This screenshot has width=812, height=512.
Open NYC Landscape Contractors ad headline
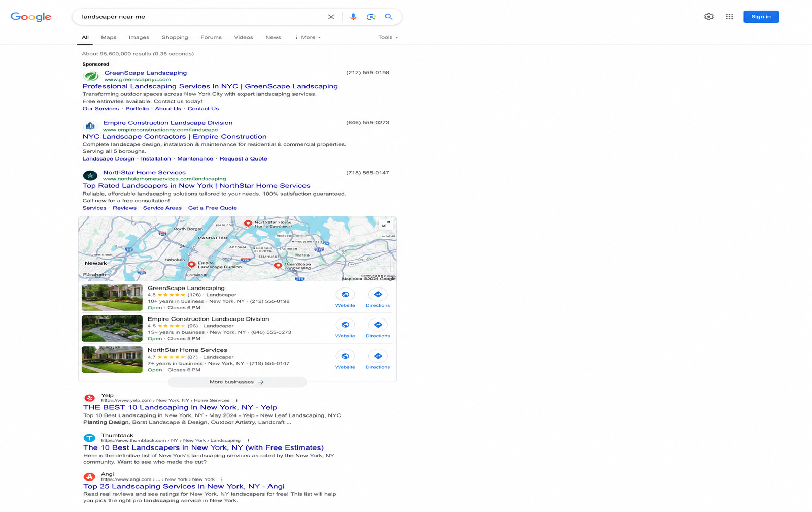[x=175, y=137]
